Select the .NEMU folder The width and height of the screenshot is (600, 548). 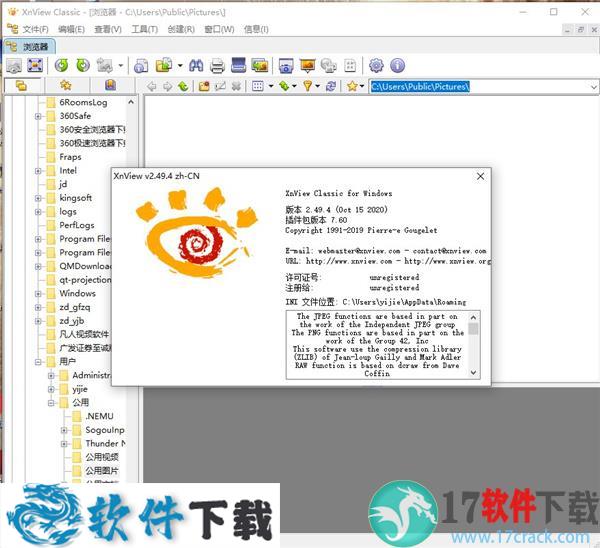point(93,416)
